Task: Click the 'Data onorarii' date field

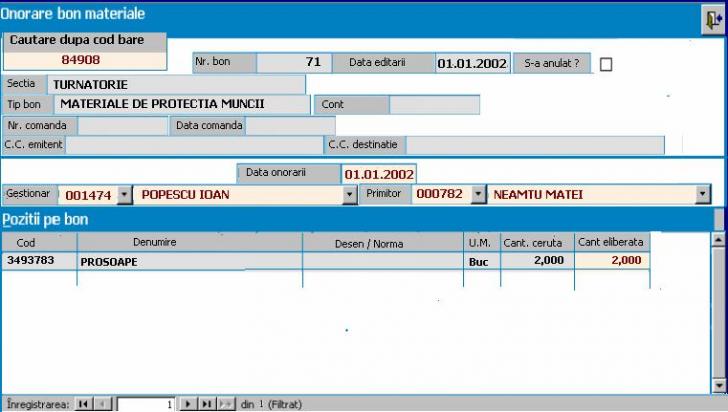Action: coord(379,174)
